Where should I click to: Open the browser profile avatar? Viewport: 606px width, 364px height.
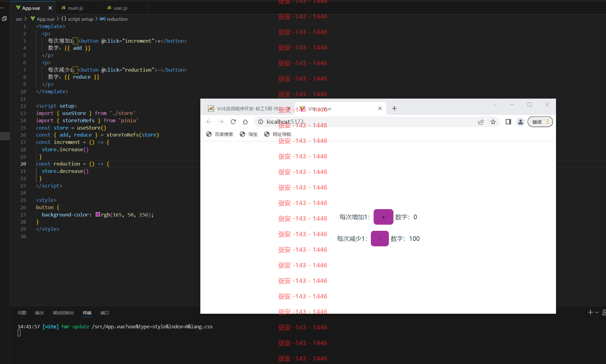(x=521, y=122)
